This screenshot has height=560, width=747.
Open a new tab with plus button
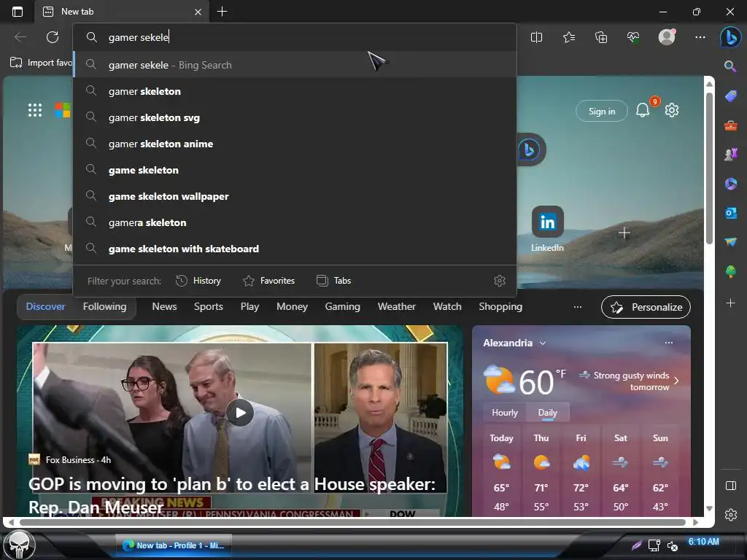(x=222, y=12)
